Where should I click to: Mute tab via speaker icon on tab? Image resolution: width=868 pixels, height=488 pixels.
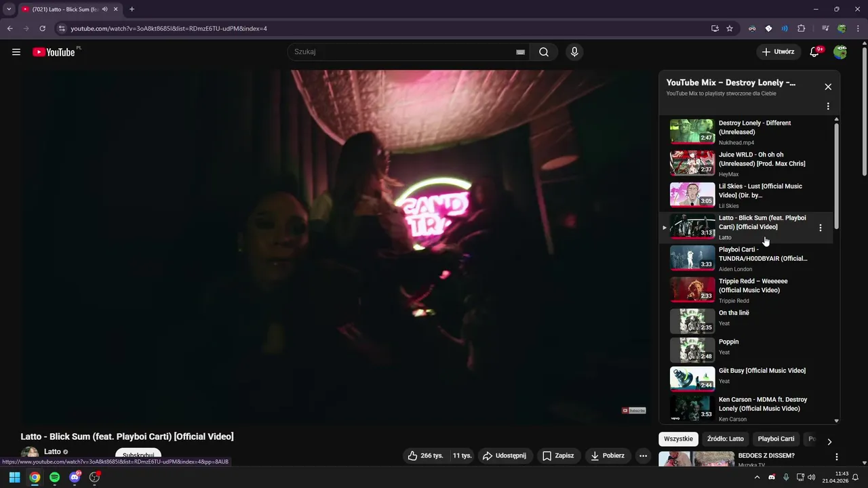tap(104, 9)
